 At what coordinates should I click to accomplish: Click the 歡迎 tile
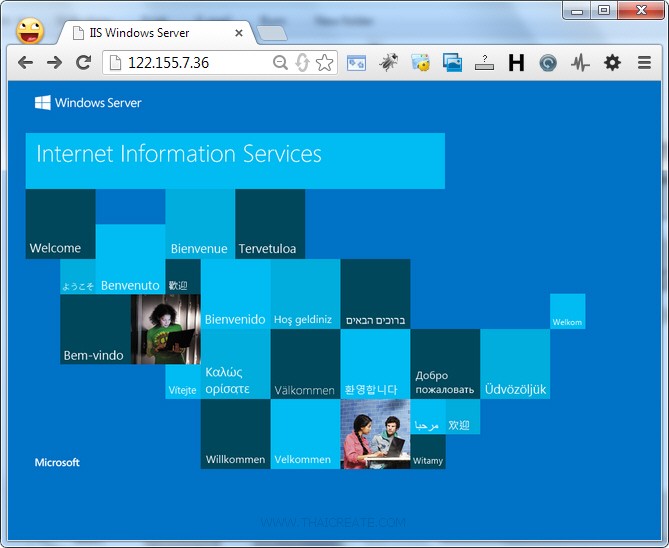[x=183, y=277]
